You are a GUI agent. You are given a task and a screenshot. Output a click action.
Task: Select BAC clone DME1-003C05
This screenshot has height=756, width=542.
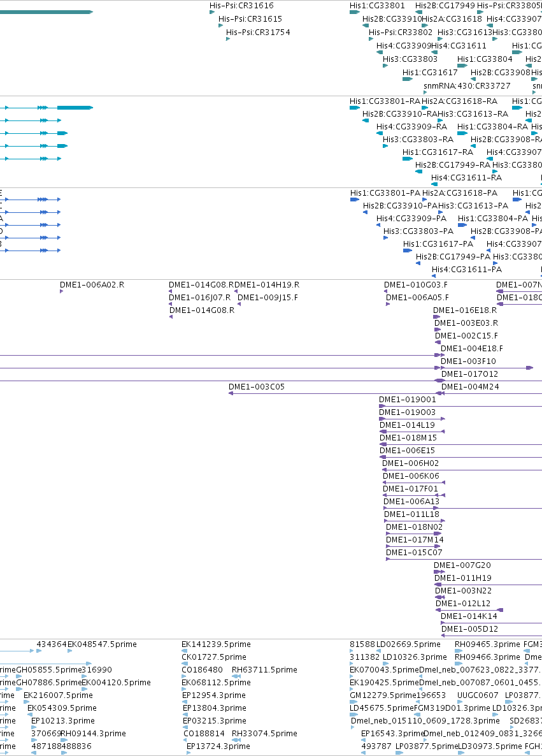pyautogui.click(x=256, y=387)
